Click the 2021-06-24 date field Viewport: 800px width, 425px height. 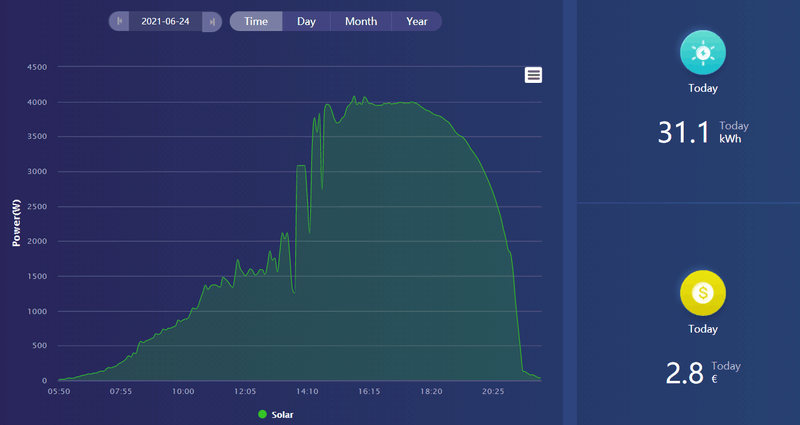pyautogui.click(x=165, y=21)
